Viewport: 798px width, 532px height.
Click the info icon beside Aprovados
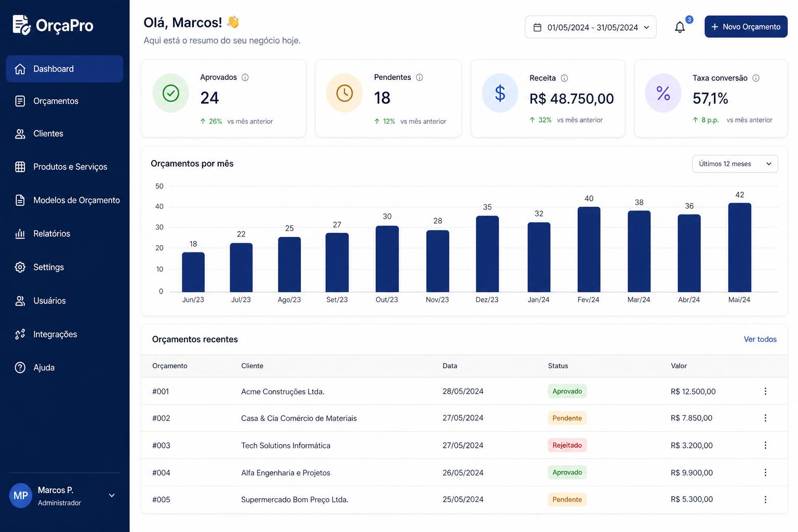point(245,77)
